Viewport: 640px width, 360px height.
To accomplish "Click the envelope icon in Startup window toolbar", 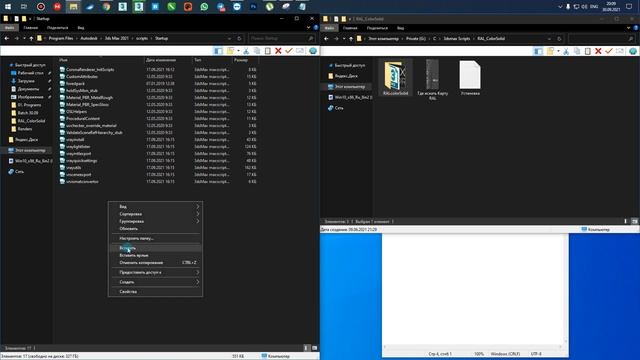I will point(300,51).
